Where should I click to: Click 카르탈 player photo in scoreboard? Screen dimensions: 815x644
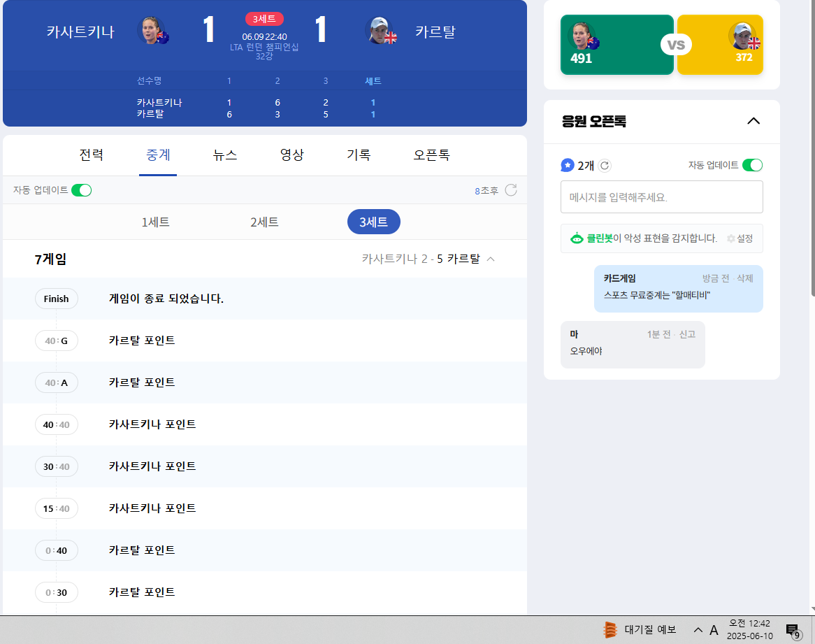380,31
